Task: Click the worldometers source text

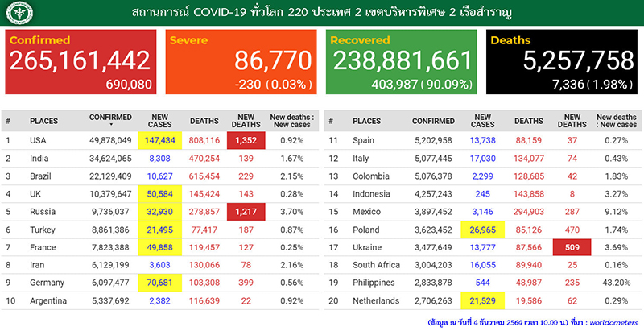Action: pos(613,321)
